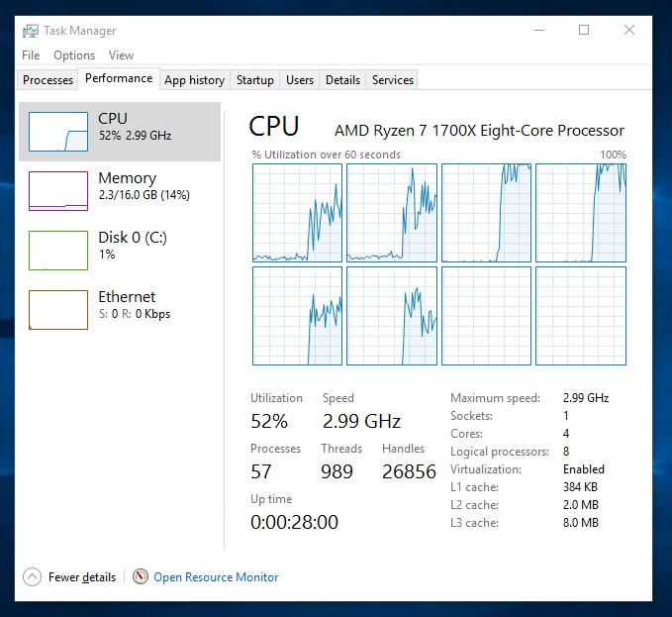Screen dimensions: 672x617
Task: Click the third graph in the bottom row
Action: [486, 316]
